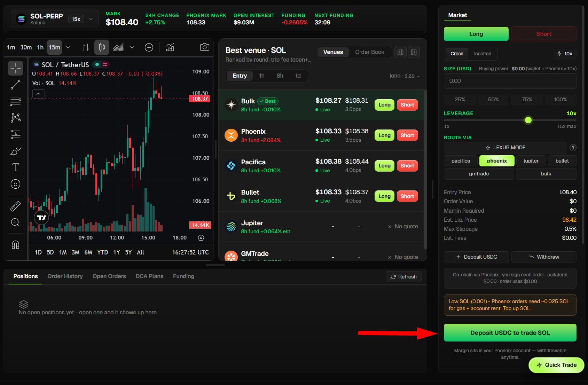This screenshot has width=588, height=385.
Task: Open the Quick Trade floating button
Action: [x=556, y=365]
